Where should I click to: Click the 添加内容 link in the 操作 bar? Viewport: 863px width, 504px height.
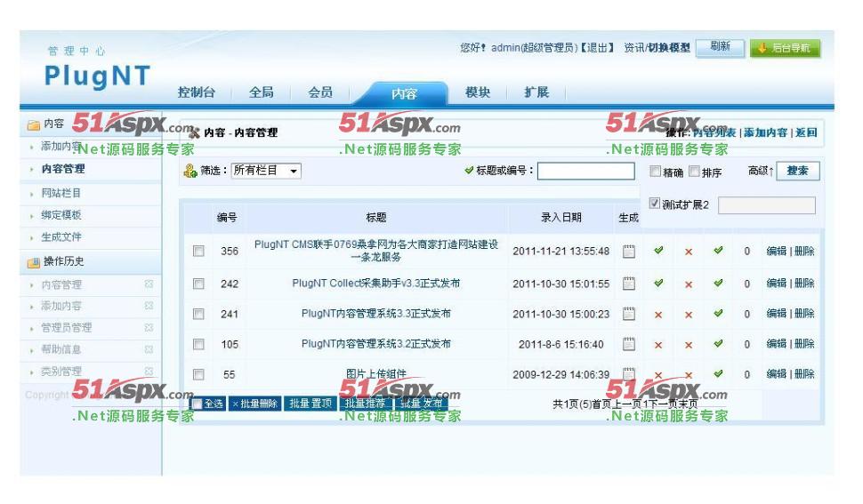coord(766,132)
